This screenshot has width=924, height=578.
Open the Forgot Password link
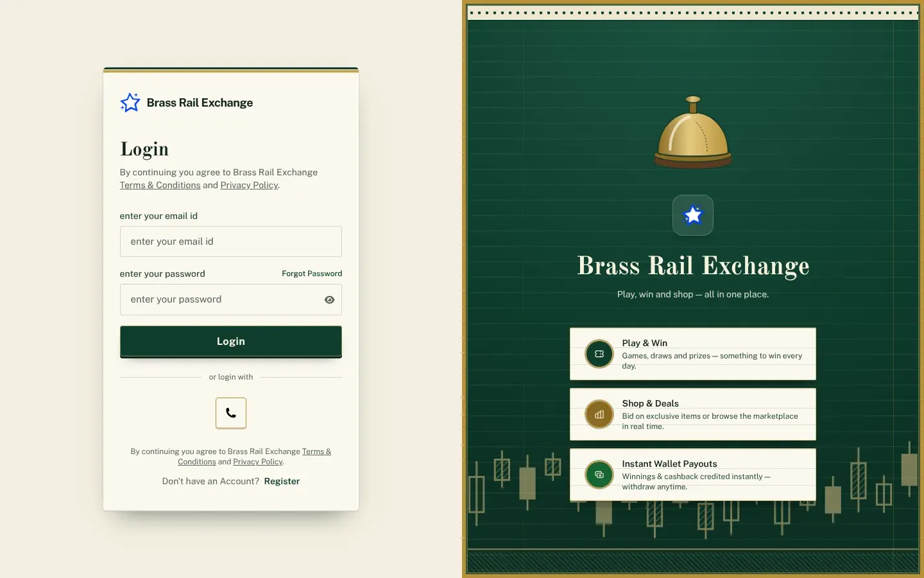coord(312,274)
